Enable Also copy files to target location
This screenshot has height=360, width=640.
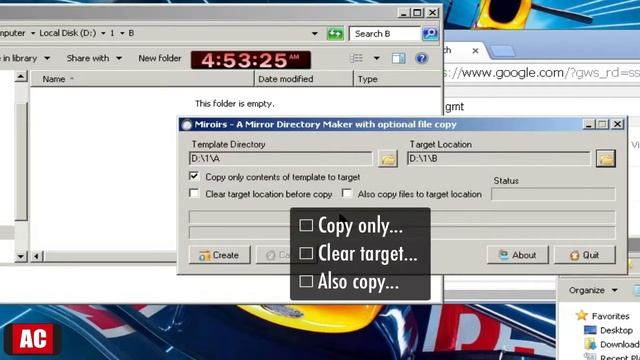347,193
